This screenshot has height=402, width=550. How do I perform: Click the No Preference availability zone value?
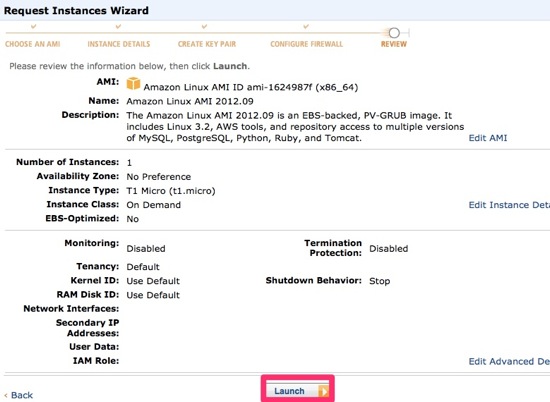(x=159, y=176)
